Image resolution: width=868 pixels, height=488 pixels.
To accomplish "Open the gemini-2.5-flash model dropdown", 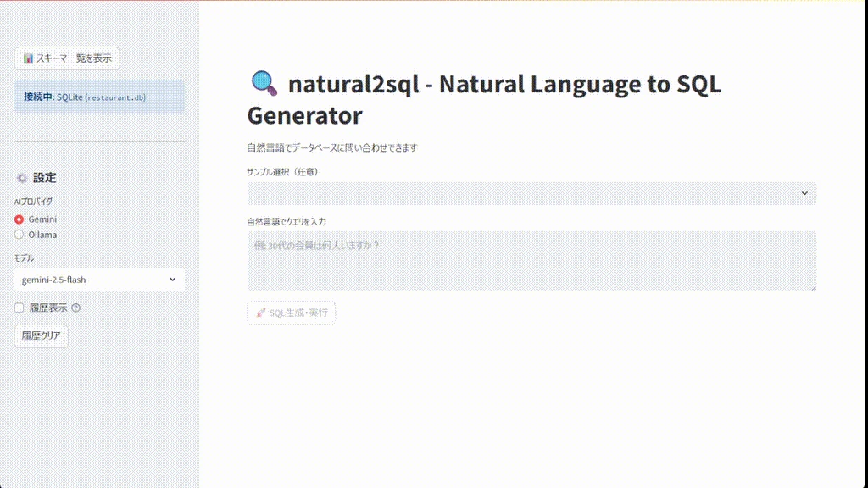I will (x=100, y=280).
